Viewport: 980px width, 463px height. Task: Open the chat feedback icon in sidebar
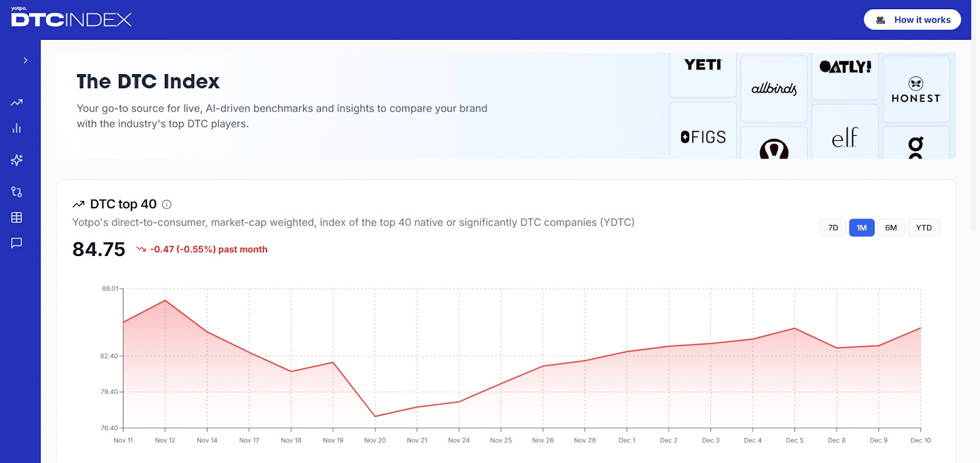(17, 243)
